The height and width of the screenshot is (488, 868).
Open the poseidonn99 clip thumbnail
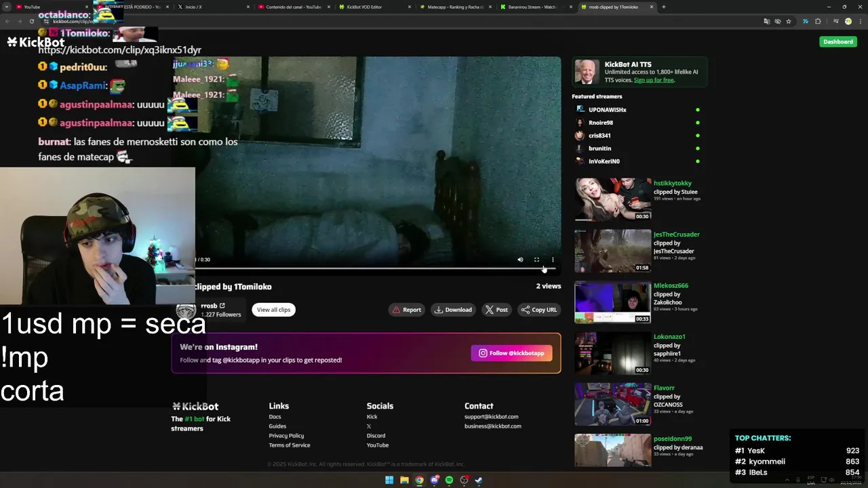[612, 450]
